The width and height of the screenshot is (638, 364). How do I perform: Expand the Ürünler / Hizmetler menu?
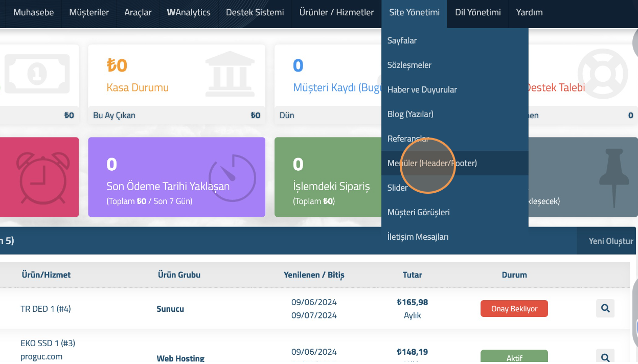point(336,12)
